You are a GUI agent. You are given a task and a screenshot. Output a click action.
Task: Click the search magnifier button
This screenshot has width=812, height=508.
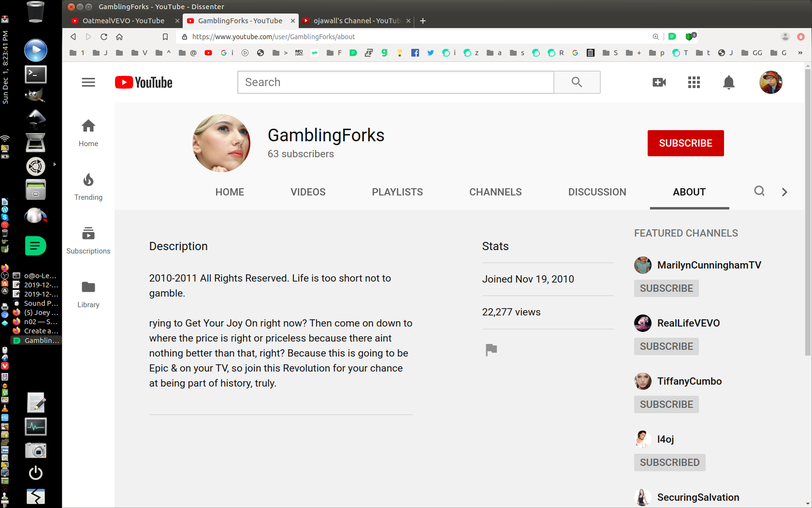point(577,82)
